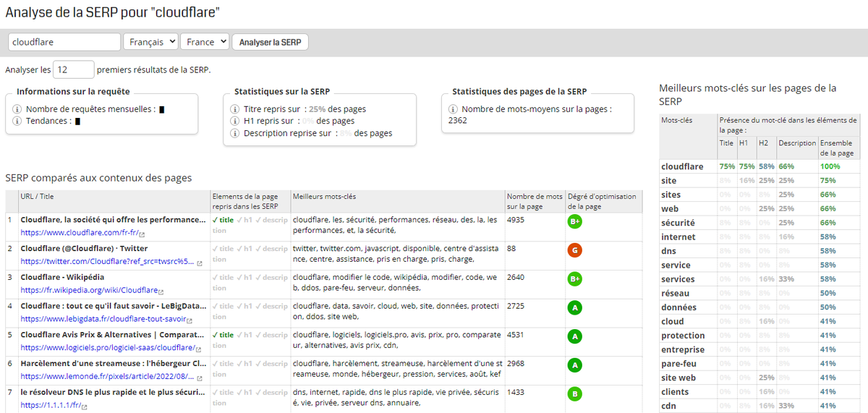Click the '100%' Ensemble de la page value
The height and width of the screenshot is (413, 868).
click(x=830, y=167)
